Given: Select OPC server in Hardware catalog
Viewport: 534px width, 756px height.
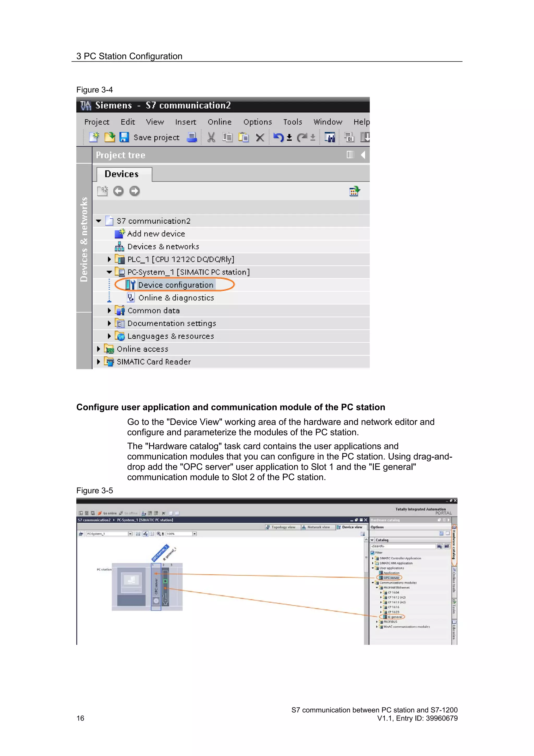Looking at the screenshot, I should click(391, 578).
